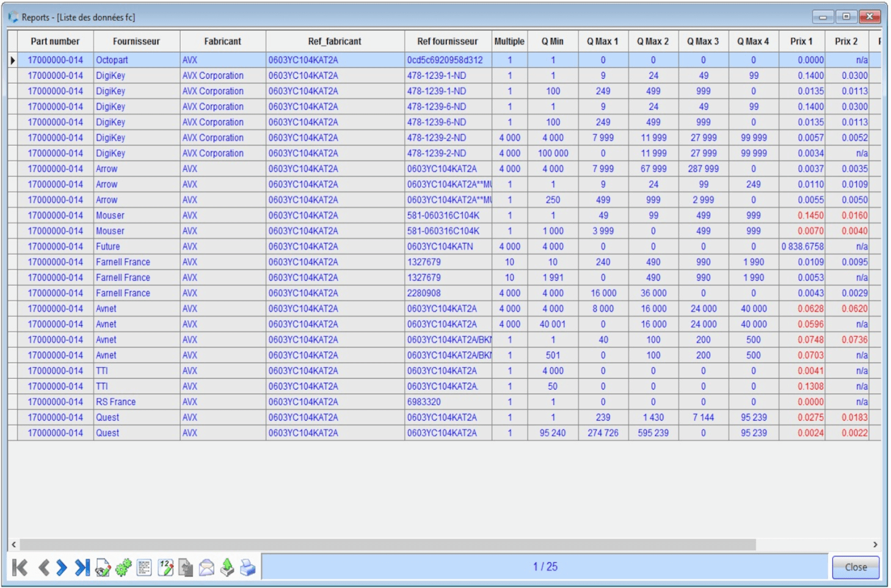
Task: Select the Octopart supplier cell
Action: click(136, 60)
